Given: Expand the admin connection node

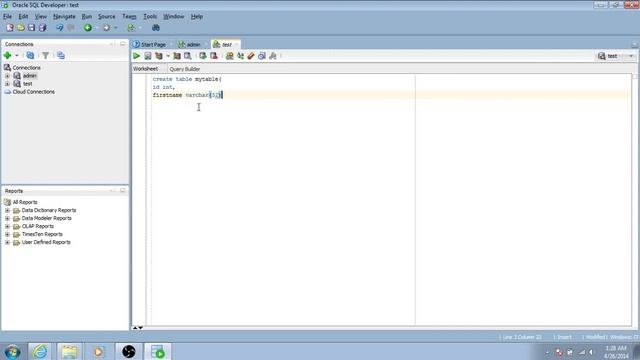Looking at the screenshot, I should coord(7,76).
